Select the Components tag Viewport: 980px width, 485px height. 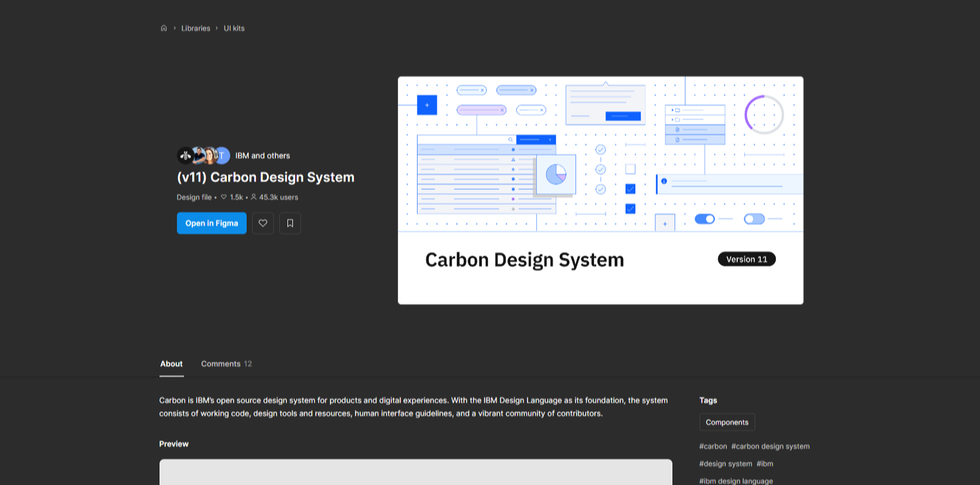(x=727, y=422)
